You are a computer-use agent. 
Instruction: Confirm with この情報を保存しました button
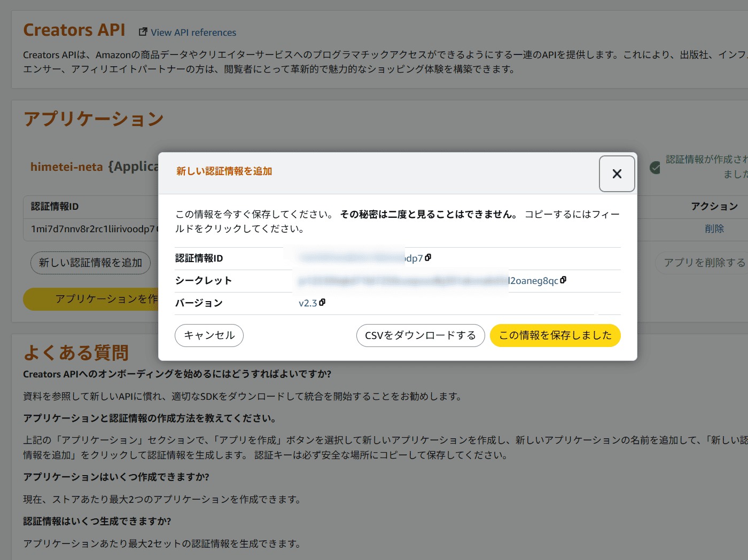pos(555,335)
